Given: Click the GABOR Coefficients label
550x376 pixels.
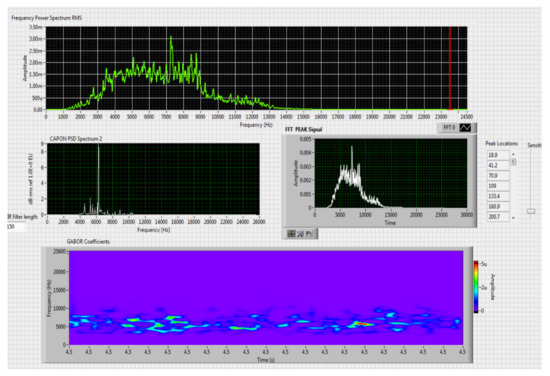Looking at the screenshot, I should tap(88, 242).
